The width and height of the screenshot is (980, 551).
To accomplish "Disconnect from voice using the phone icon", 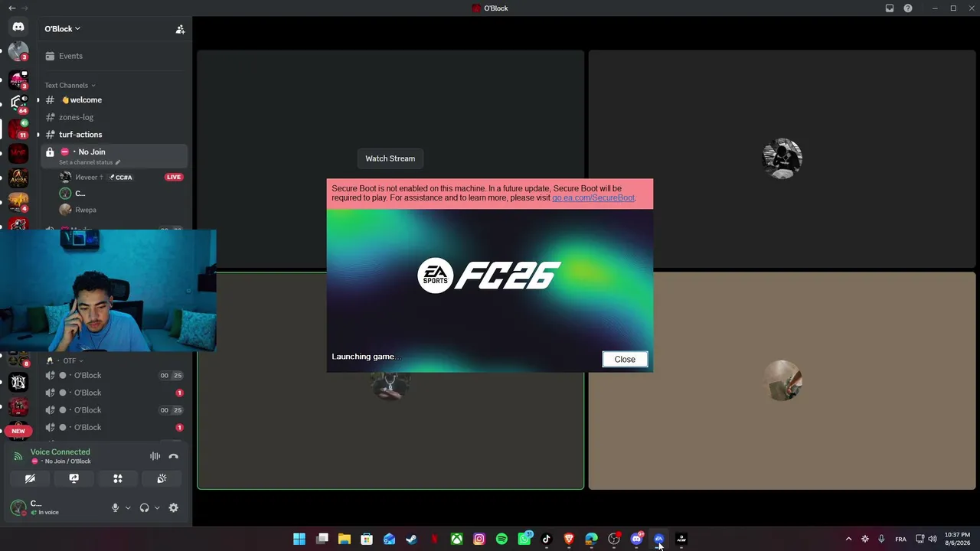I will pyautogui.click(x=174, y=456).
